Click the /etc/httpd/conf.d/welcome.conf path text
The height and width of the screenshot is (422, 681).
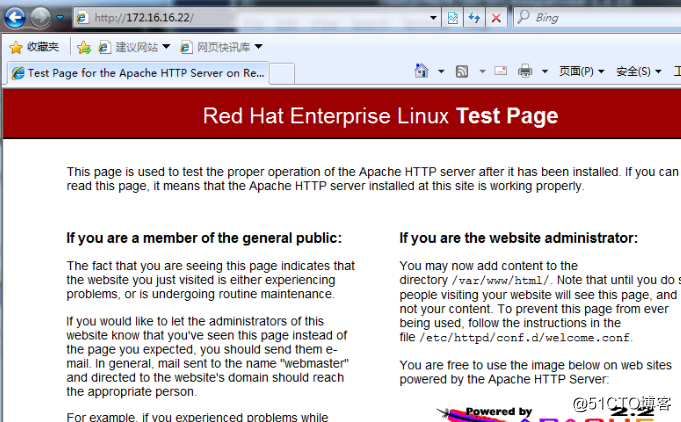525,337
